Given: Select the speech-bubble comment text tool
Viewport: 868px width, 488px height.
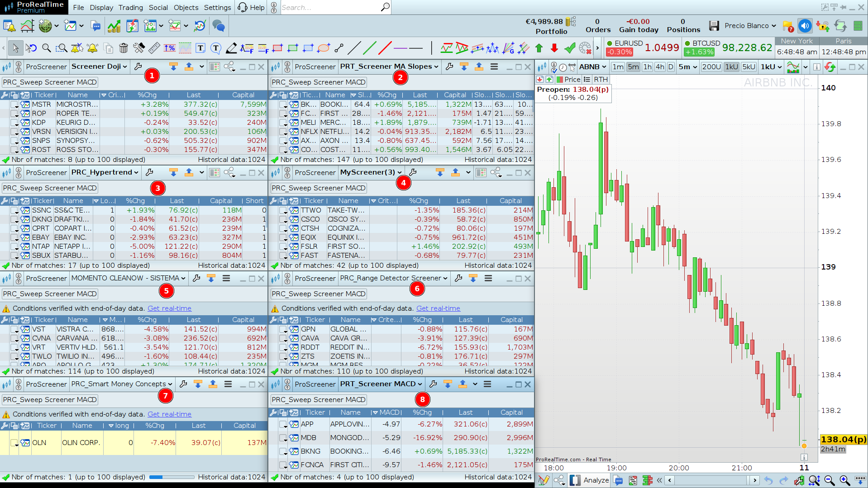Looking at the screenshot, I should point(216,48).
